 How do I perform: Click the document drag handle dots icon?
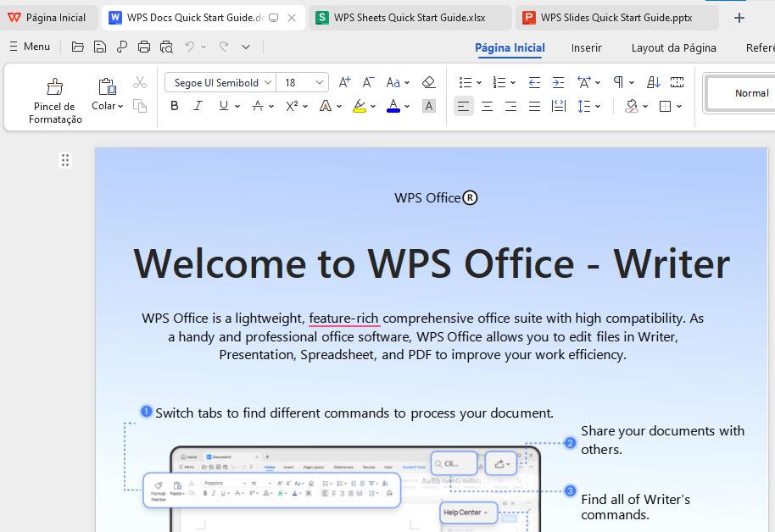[x=65, y=160]
